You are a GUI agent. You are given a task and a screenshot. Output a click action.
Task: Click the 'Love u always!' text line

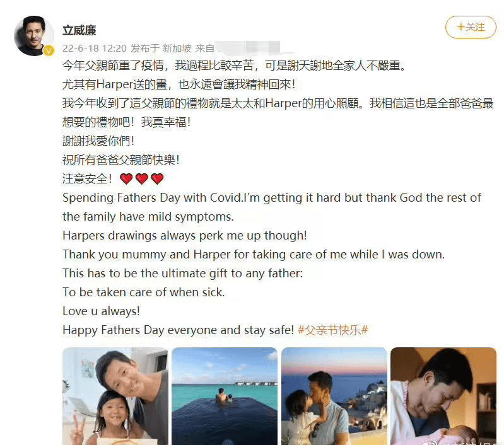(102, 311)
